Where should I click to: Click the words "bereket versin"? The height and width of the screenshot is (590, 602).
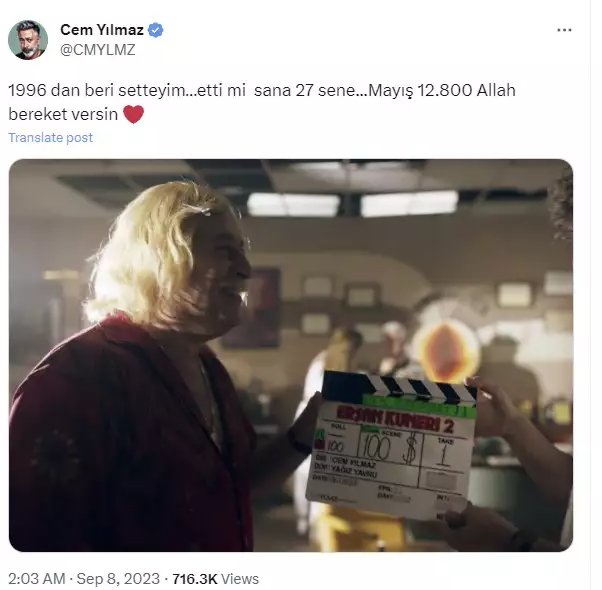coord(63,114)
